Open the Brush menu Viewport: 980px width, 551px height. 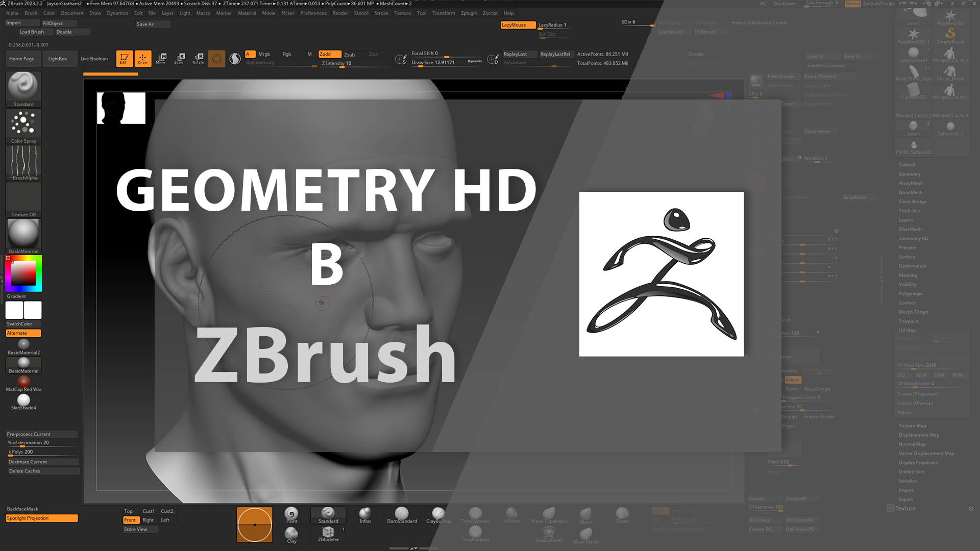click(31, 13)
